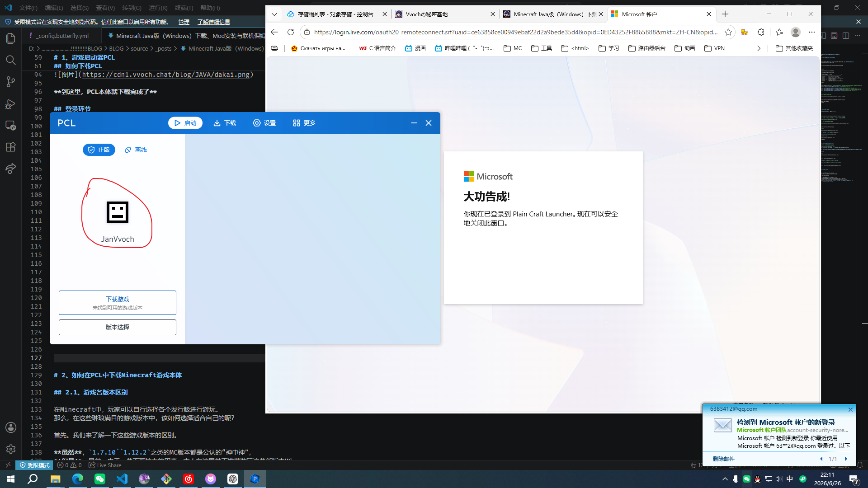Open File Explorer from the taskbar

tap(56, 479)
